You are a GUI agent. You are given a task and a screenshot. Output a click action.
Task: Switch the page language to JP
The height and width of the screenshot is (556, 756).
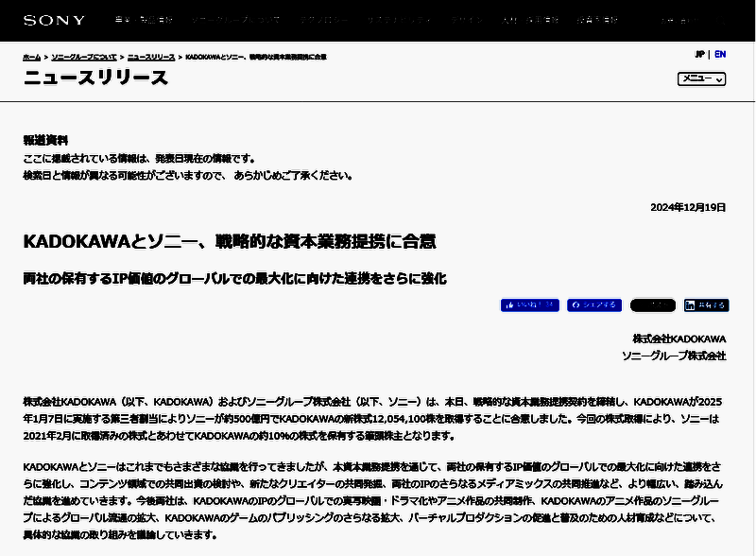(700, 54)
